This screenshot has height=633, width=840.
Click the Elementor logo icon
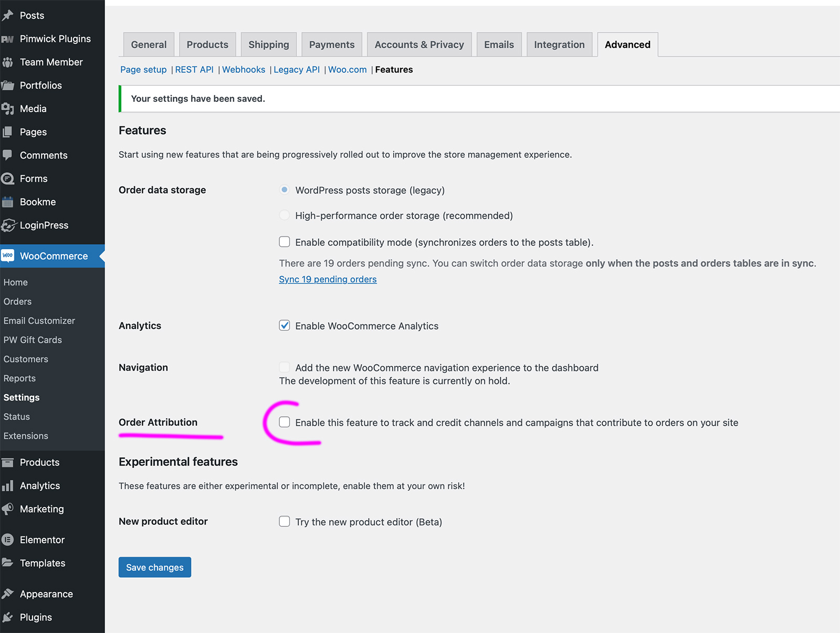(x=7, y=540)
